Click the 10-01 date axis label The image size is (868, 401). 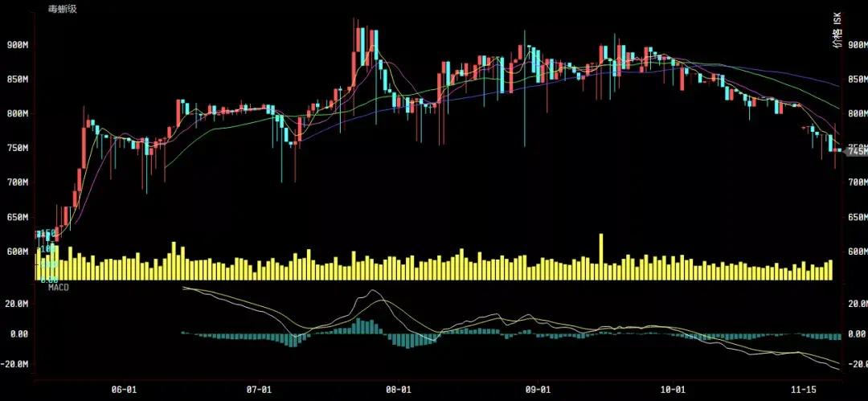click(674, 390)
